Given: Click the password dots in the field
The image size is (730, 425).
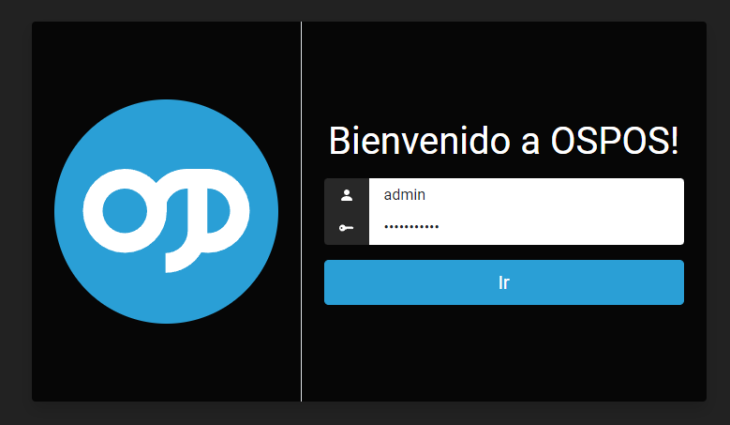Looking at the screenshot, I should tap(411, 227).
